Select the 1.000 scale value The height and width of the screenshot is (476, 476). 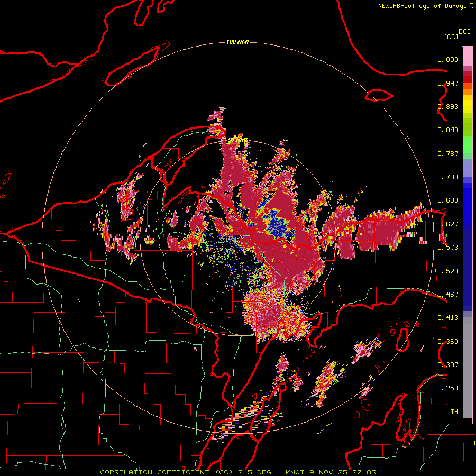click(x=448, y=59)
